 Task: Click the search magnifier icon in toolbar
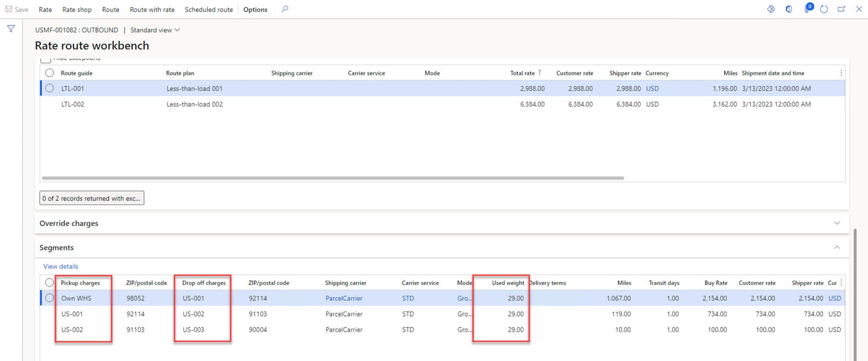285,9
